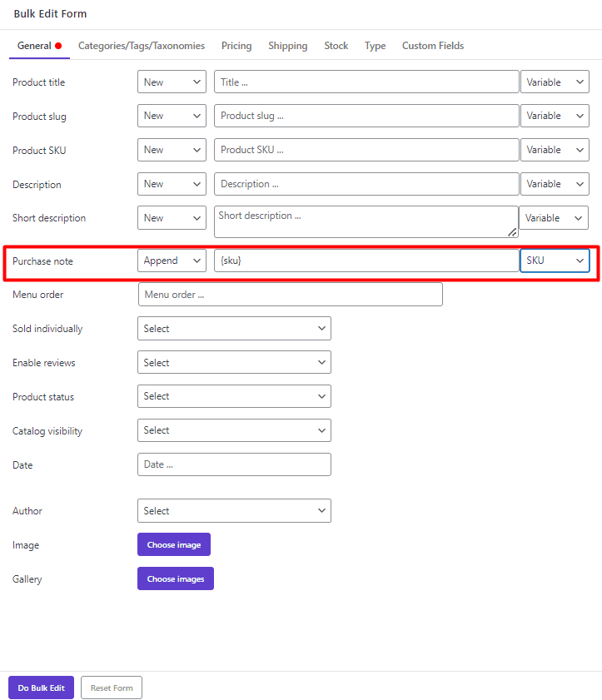Screen dimensions: 602x700
Task: Open the Product title action dropdown
Action: pos(172,82)
